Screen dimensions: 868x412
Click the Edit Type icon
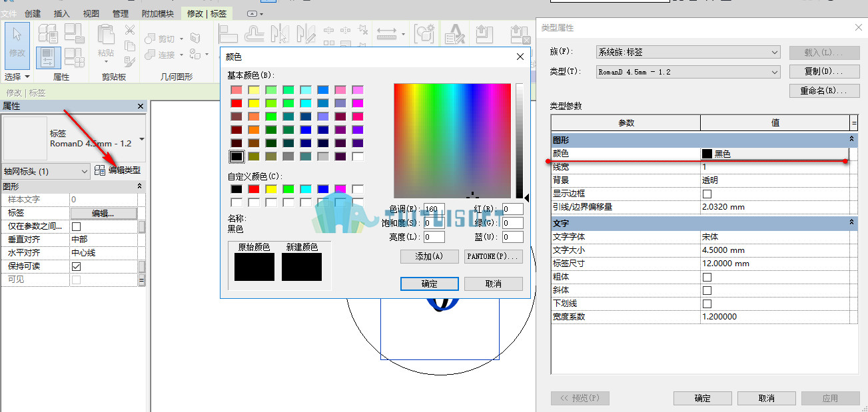100,170
